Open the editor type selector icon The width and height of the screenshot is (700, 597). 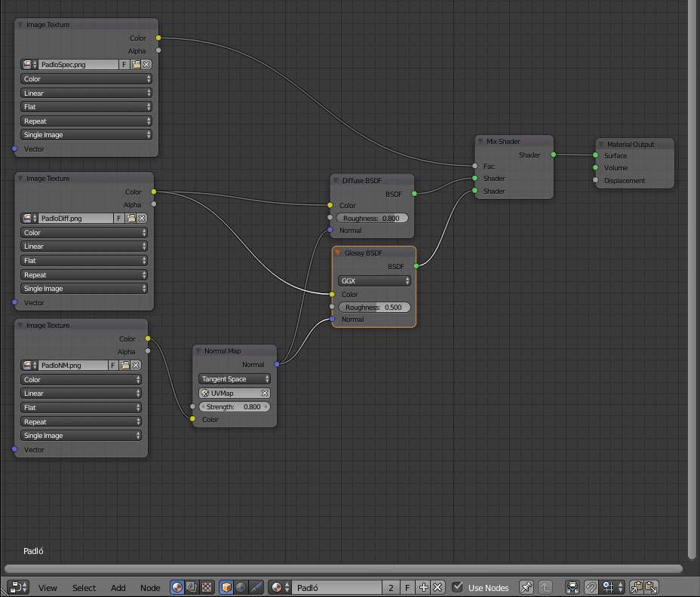[x=18, y=587]
